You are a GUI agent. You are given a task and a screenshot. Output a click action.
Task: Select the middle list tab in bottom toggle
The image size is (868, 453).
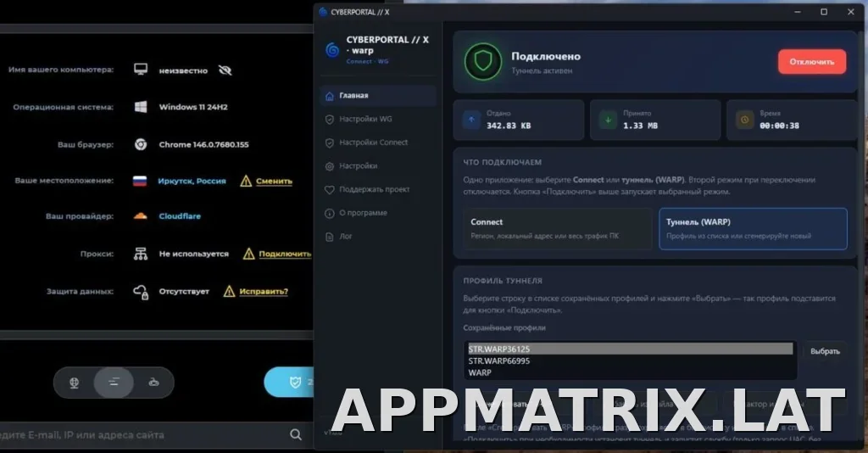tap(114, 382)
